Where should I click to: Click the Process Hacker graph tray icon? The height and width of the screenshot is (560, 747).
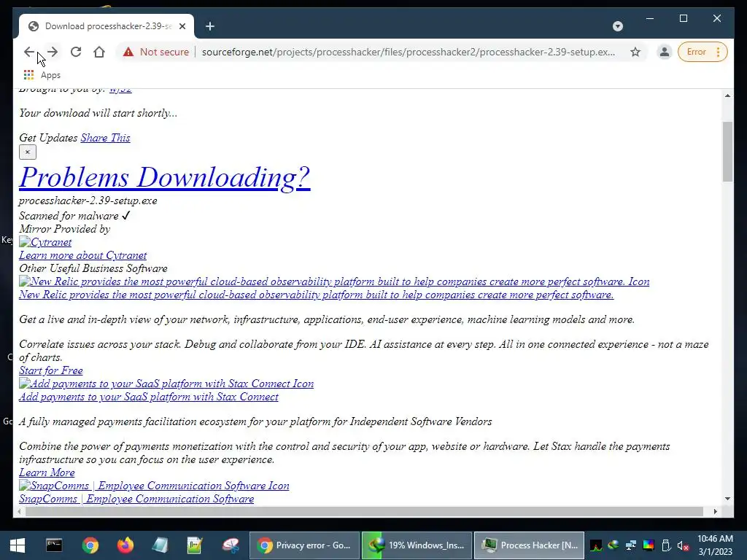595,545
